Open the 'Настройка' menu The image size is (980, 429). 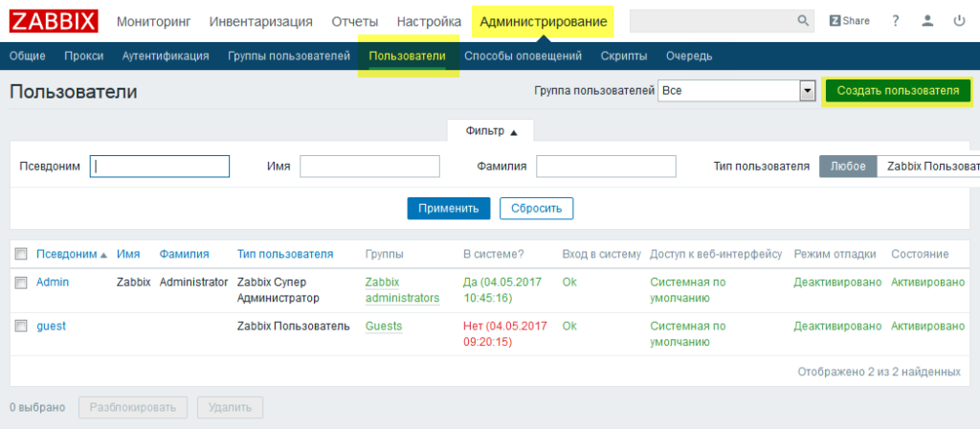tap(429, 22)
